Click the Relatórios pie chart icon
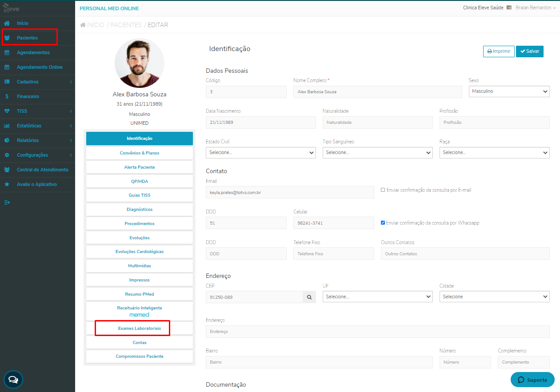Image resolution: width=560 pixels, height=392 pixels. tap(7, 140)
